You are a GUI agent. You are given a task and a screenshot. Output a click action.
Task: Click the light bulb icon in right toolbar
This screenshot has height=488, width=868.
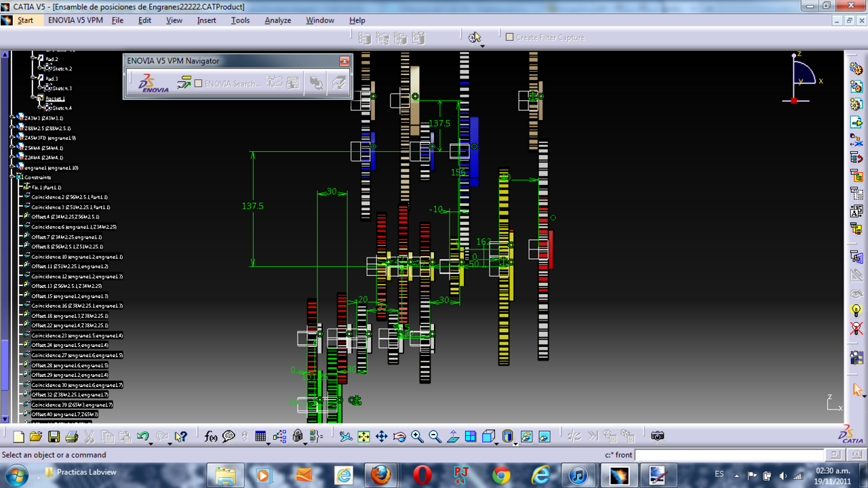tap(856, 310)
